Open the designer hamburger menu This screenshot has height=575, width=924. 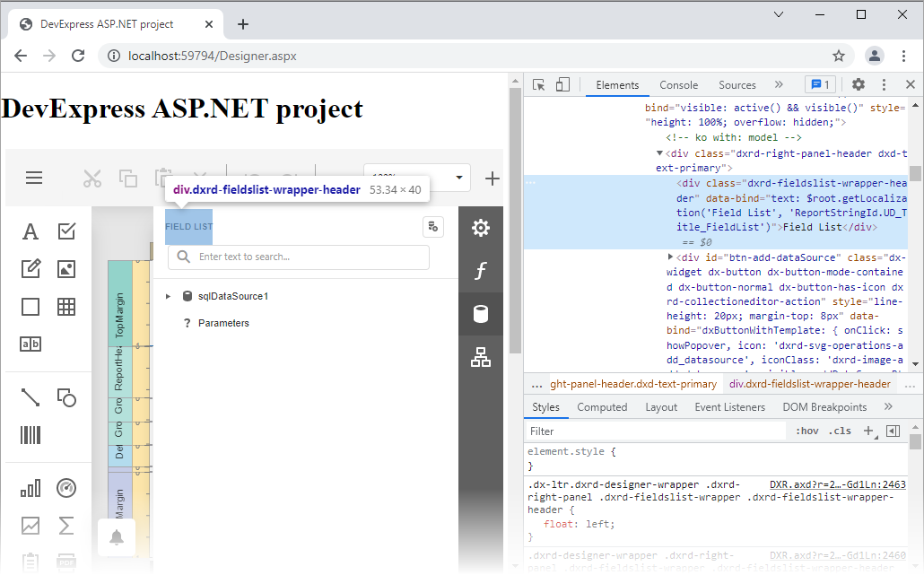point(34,178)
